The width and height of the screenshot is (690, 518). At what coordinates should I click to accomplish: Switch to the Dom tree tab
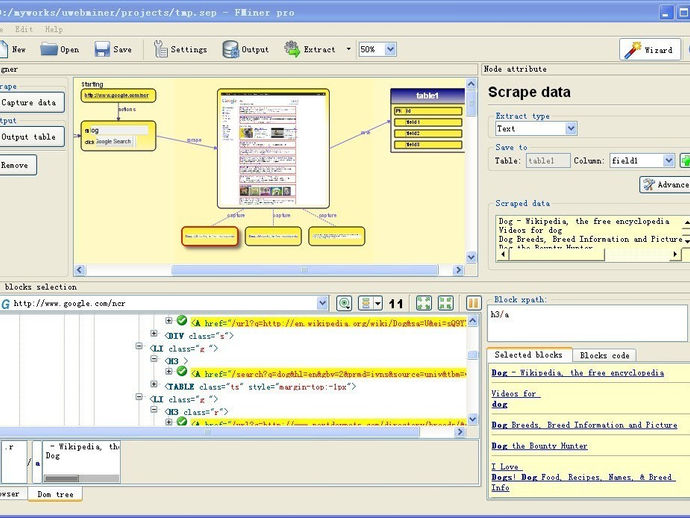55,494
